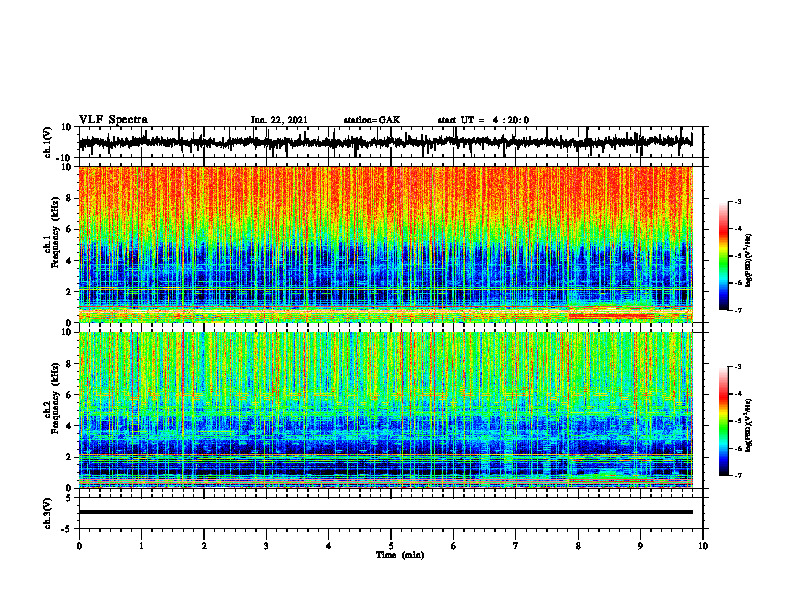The height and width of the screenshot is (612, 792).
Task: Click the "5" tick on ch.3(V) axis
Action: point(70,498)
